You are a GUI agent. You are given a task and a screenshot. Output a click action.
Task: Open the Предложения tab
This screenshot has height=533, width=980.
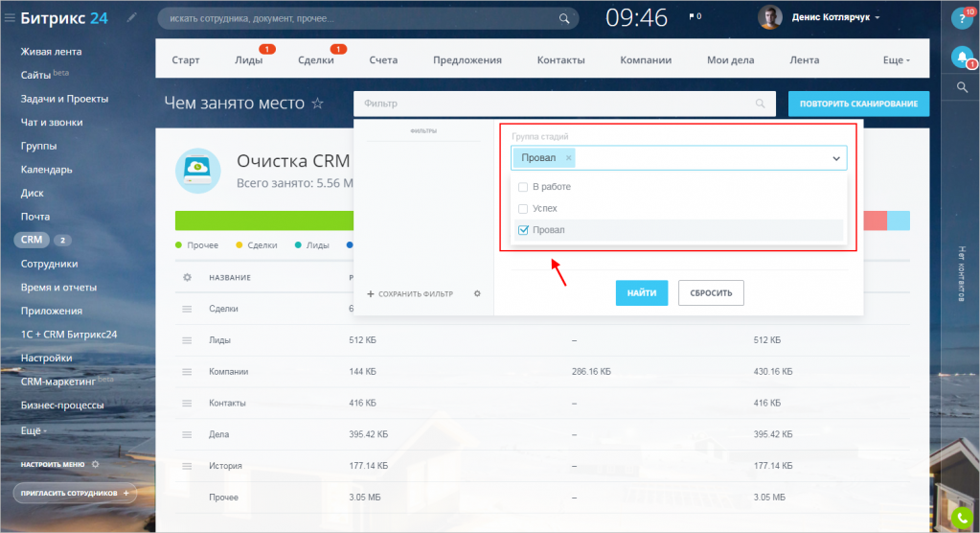click(x=467, y=60)
